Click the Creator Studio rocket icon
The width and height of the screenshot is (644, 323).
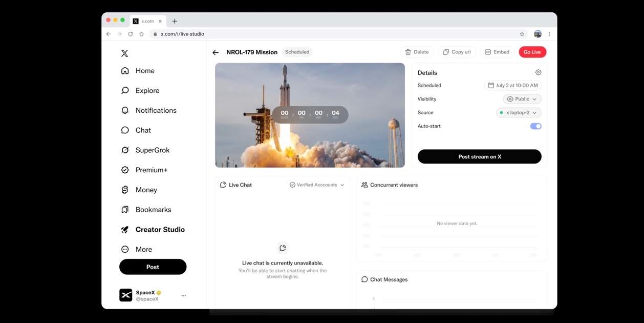coord(125,230)
